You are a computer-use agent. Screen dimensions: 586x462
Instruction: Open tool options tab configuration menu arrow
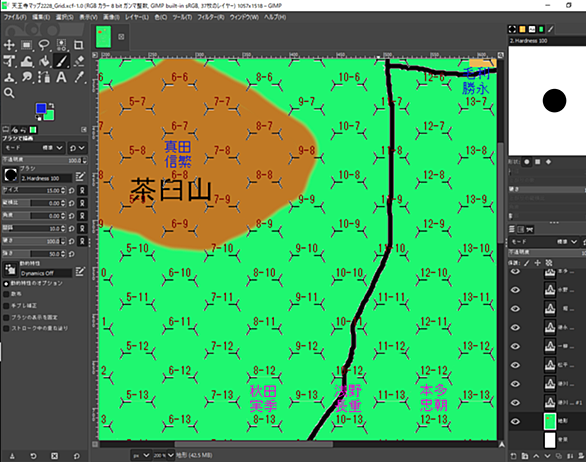84,130
